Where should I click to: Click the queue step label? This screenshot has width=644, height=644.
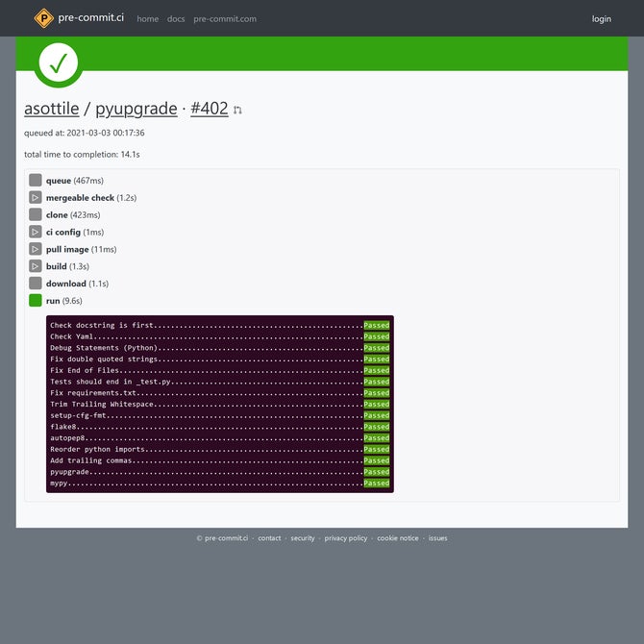pos(59,181)
